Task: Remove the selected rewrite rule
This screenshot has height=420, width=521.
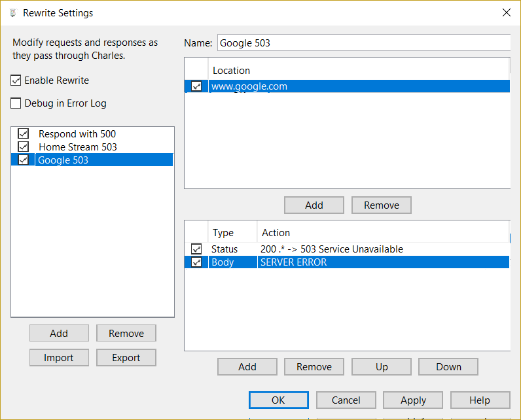Action: click(314, 367)
